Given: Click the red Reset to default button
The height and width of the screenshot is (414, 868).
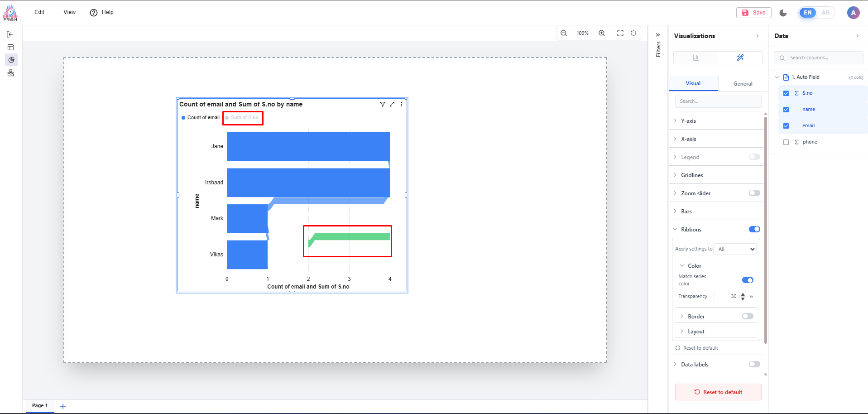Looking at the screenshot, I should [718, 392].
